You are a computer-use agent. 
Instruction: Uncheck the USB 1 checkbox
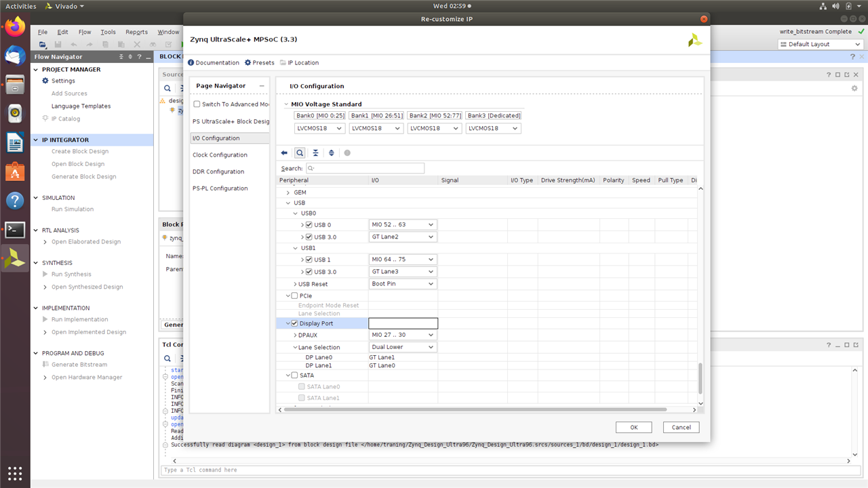(309, 260)
